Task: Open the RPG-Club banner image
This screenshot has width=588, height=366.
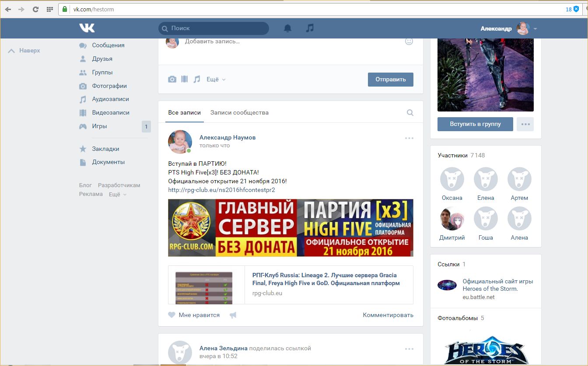Action: click(x=290, y=228)
